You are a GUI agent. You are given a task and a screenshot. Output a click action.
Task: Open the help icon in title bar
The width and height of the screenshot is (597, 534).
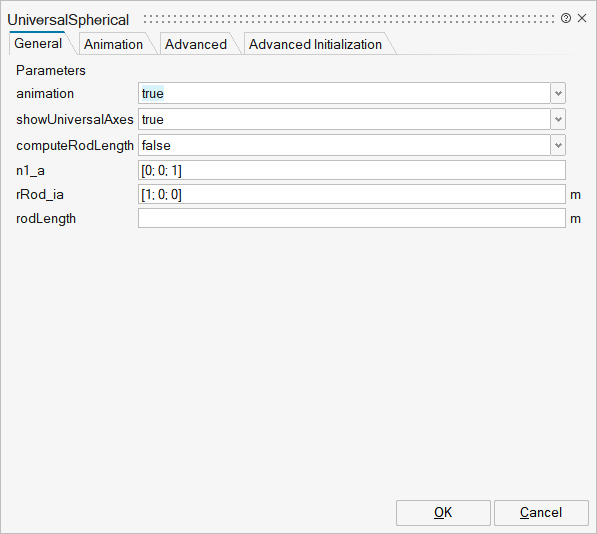click(566, 18)
